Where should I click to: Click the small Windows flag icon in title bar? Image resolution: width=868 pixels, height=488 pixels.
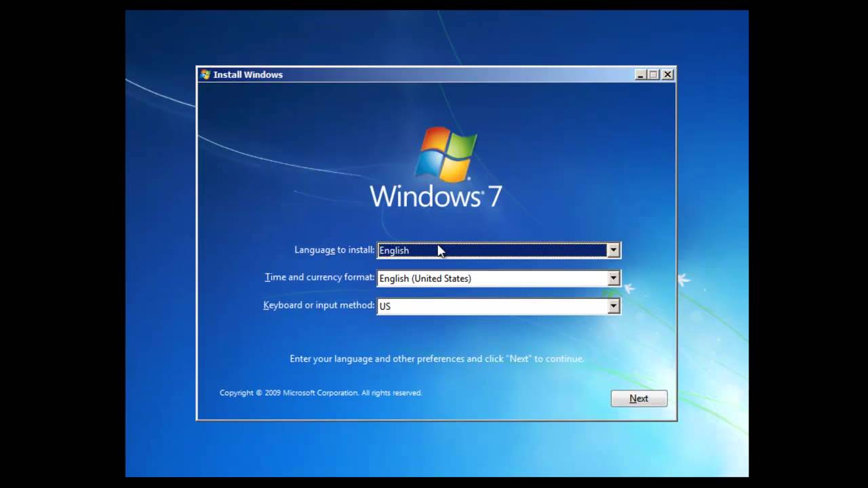tap(205, 75)
